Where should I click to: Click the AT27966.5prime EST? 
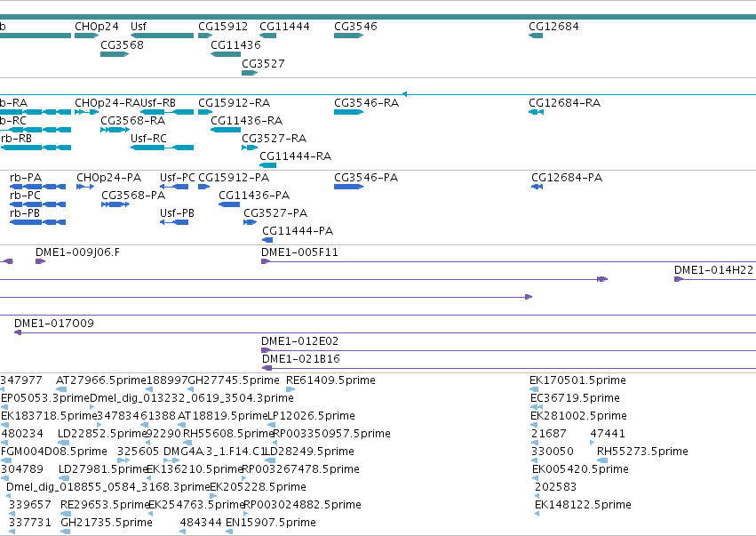pyautogui.click(x=61, y=389)
